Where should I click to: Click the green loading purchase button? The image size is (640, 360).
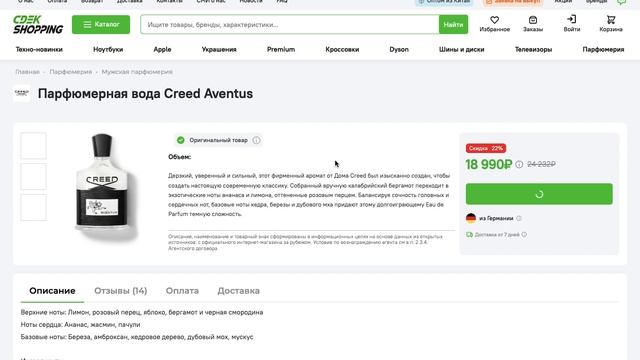click(539, 194)
